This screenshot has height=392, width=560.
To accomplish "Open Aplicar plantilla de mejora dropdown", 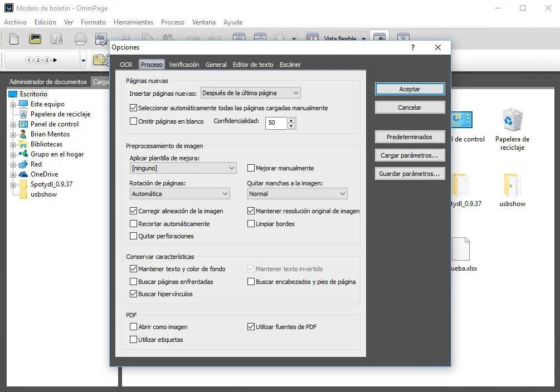I will click(183, 168).
